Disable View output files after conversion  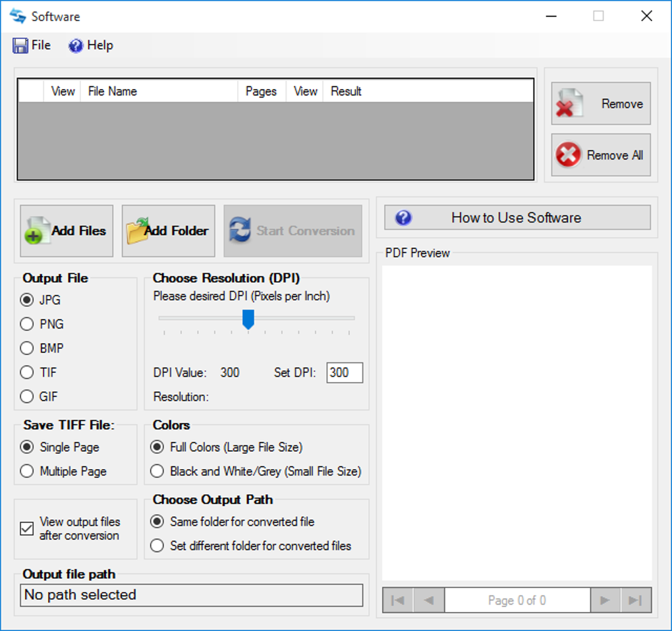[x=26, y=529]
